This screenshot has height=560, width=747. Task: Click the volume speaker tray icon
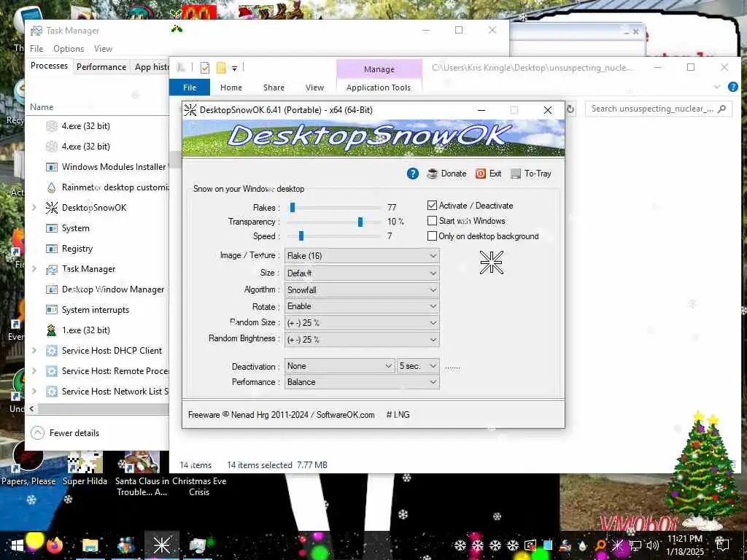[x=652, y=545]
